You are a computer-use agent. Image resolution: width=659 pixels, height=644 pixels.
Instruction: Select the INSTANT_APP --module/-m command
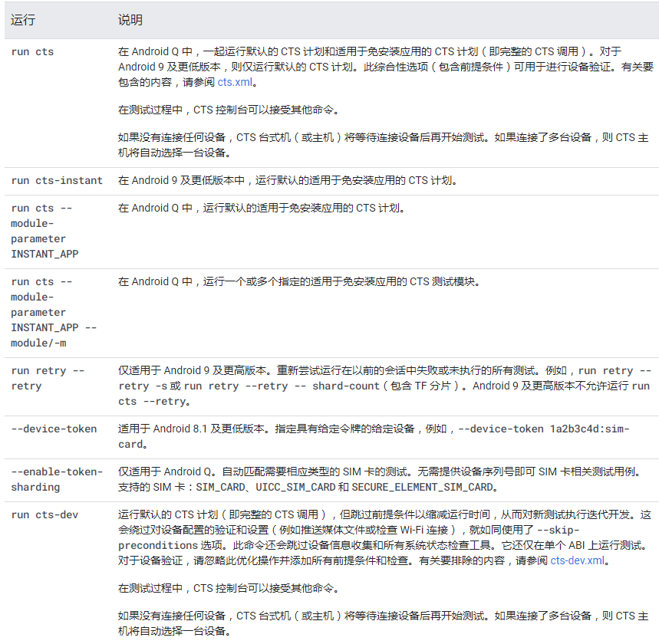coord(46,312)
